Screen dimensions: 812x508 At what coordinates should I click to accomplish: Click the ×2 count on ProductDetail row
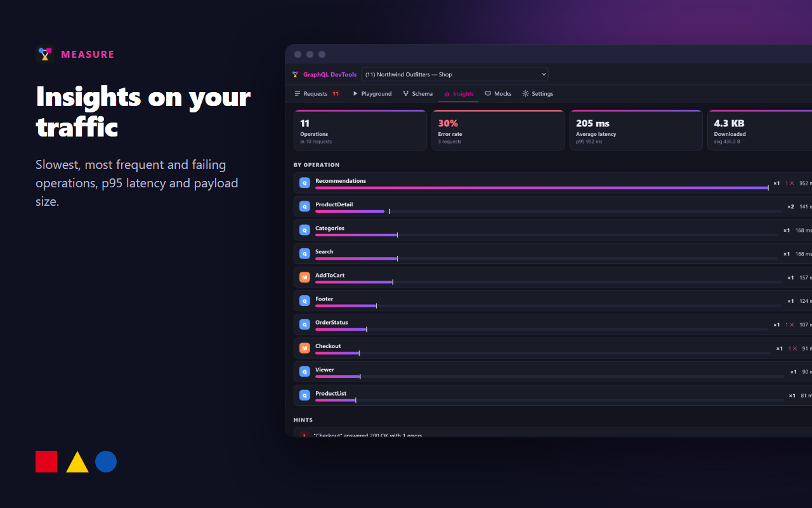(790, 206)
